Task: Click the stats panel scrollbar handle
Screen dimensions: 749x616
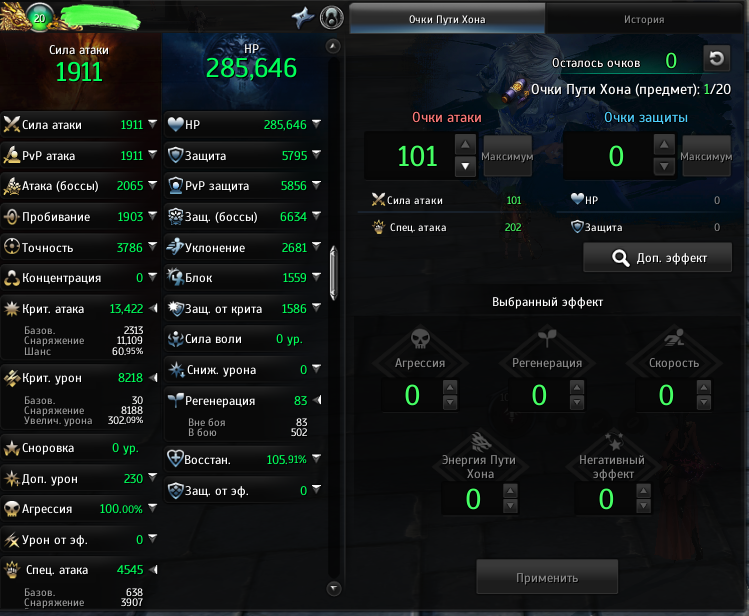Action: point(333,273)
